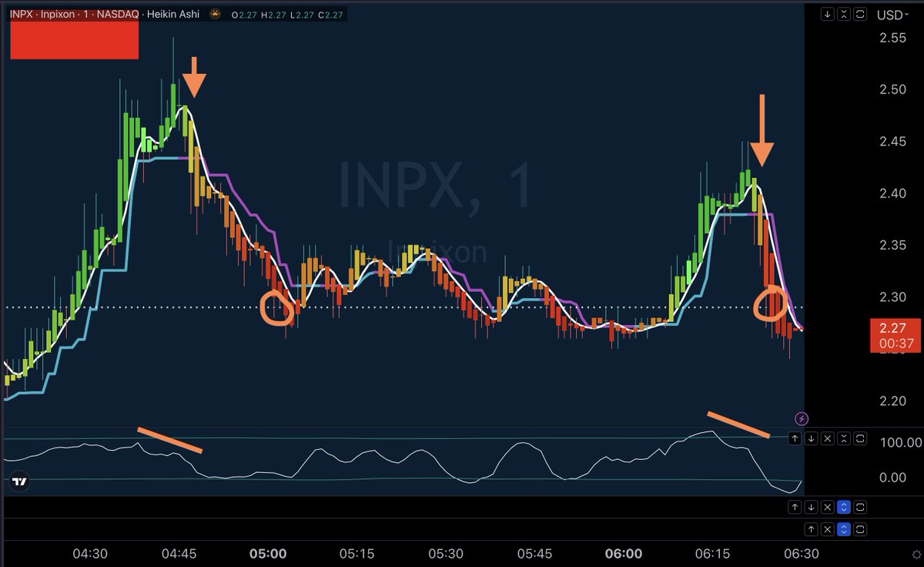Viewport: 924px width, 567px height.
Task: Click the 06:00 time axis label
Action: click(x=624, y=553)
